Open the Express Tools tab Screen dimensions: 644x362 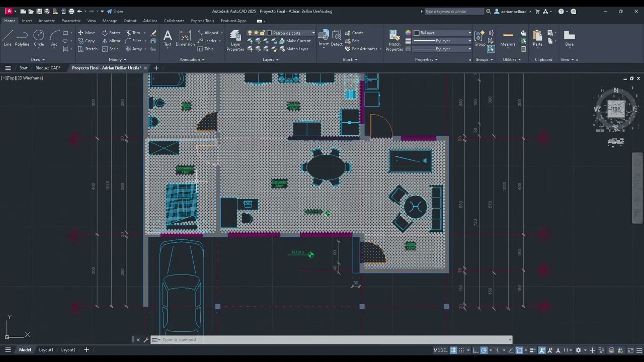(x=202, y=21)
